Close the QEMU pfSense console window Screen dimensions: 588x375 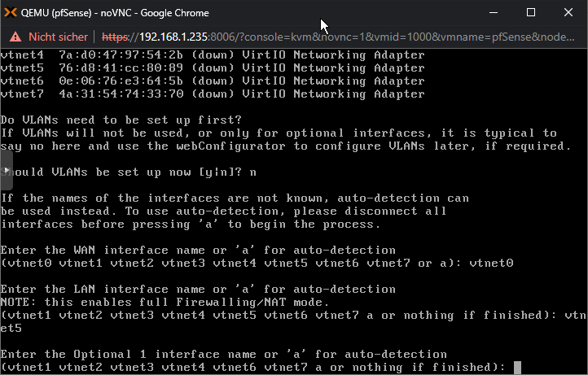click(x=568, y=13)
